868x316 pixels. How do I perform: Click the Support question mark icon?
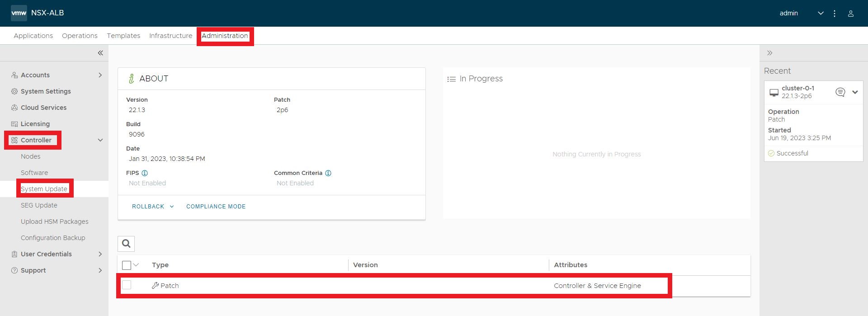pos(14,270)
